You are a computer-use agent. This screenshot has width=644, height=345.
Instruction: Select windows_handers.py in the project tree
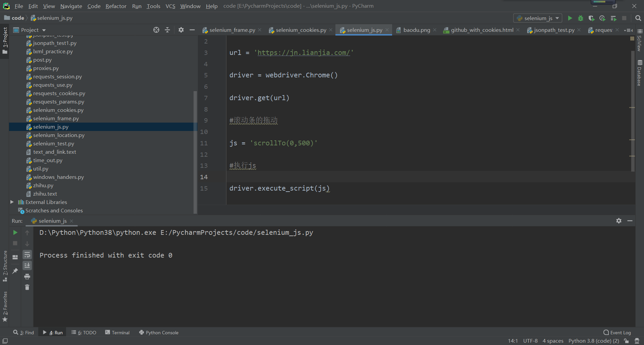pos(58,177)
